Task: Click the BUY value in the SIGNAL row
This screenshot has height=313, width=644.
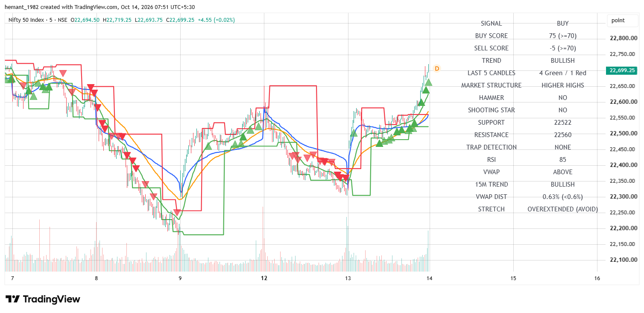Action: point(563,23)
